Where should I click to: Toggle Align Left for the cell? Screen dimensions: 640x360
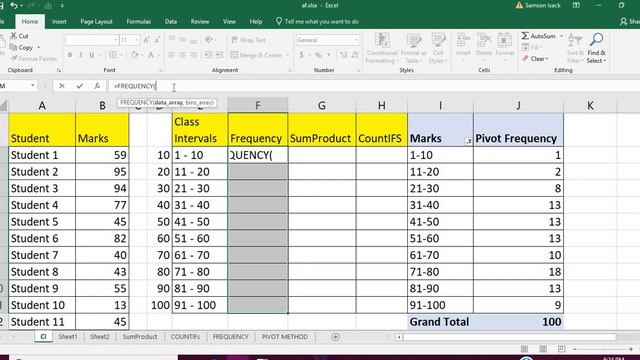(172, 55)
